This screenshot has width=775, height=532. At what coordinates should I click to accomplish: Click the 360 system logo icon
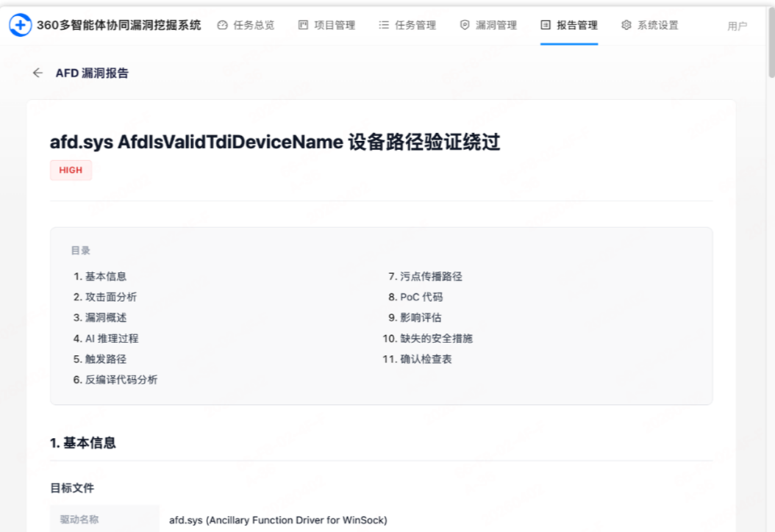tap(21, 25)
